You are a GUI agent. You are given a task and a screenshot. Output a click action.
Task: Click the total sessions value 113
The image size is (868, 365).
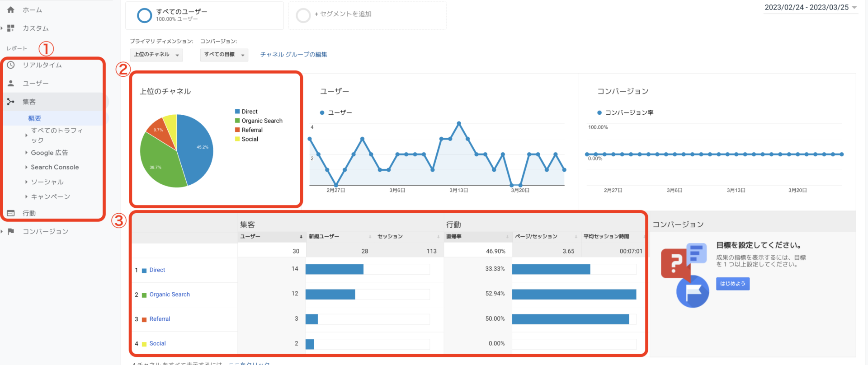tap(432, 251)
